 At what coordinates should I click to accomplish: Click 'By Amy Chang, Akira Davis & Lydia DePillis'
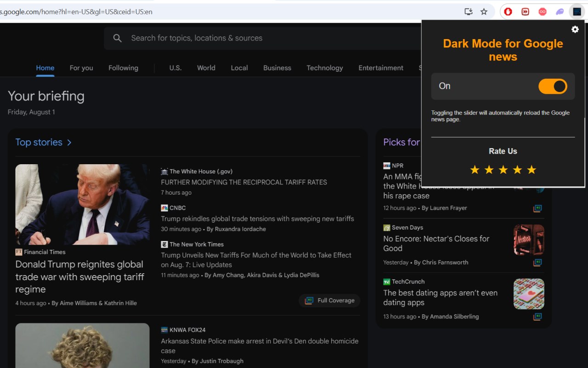coord(262,275)
